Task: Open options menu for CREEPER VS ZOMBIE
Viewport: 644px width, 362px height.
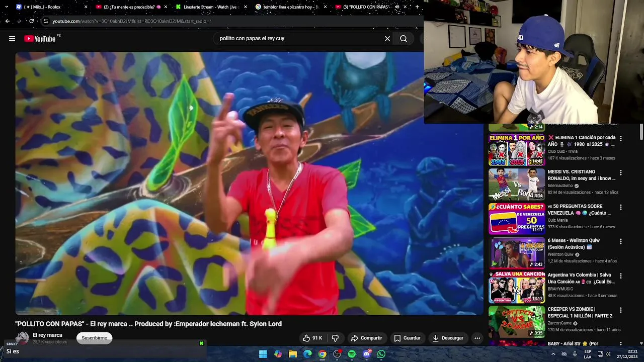Action: point(620,310)
